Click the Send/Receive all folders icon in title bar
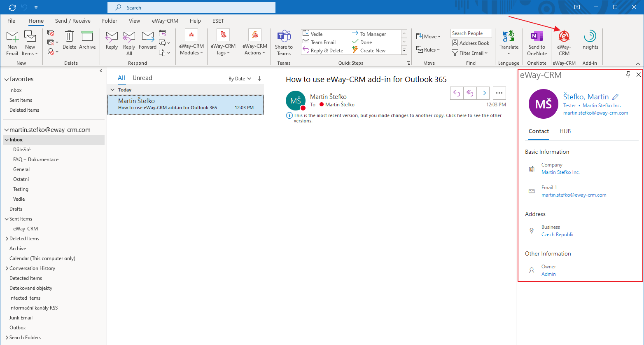Screen dimensions: 644x345 (x=12, y=7)
